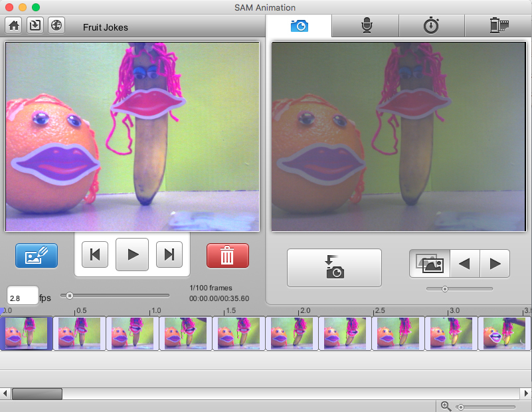Click the 3.0 second timeline ruler mark

454,310
